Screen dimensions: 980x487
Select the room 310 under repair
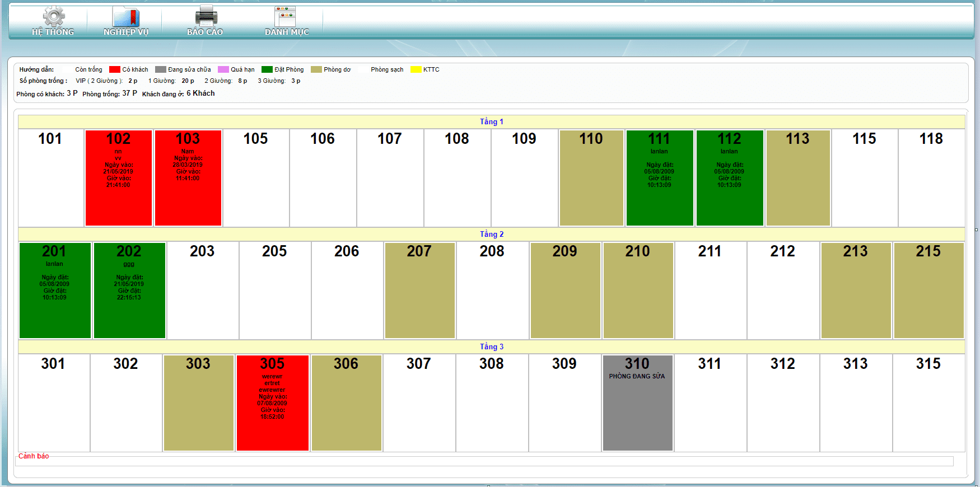click(637, 403)
